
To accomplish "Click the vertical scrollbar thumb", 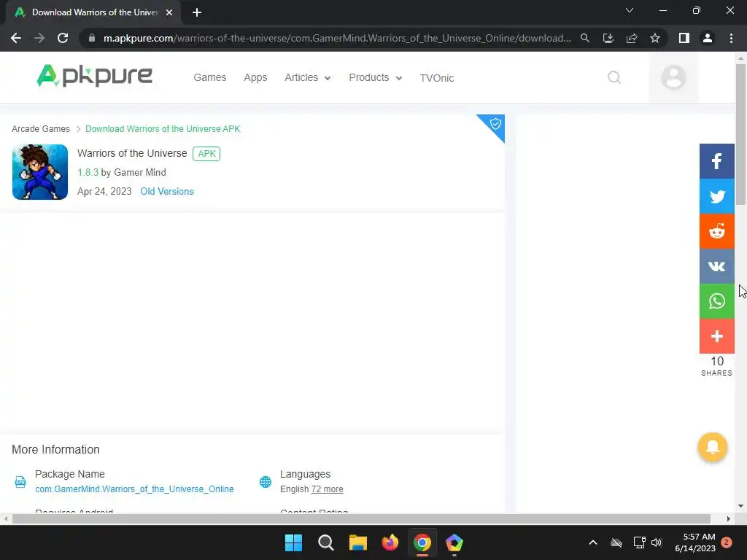I will [x=740, y=134].
